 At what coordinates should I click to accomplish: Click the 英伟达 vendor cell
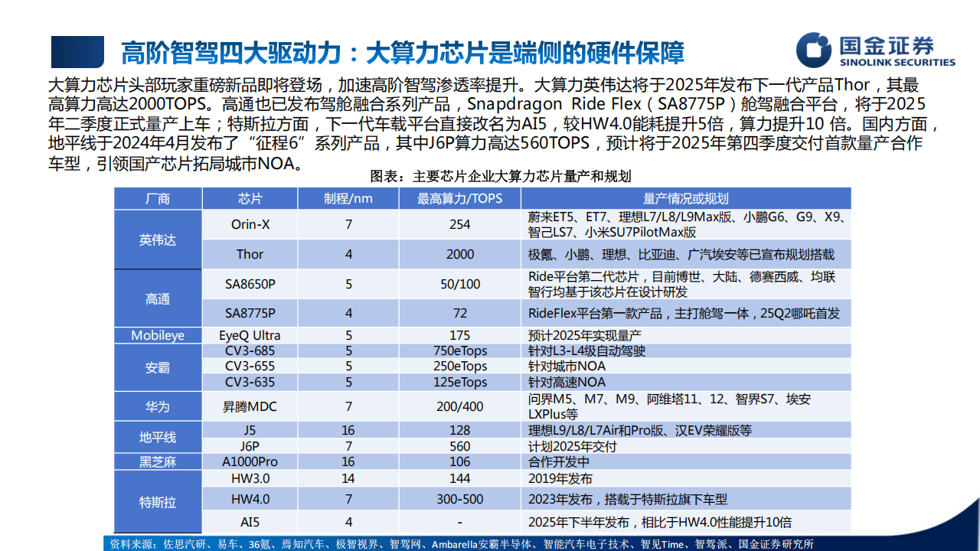point(158,240)
